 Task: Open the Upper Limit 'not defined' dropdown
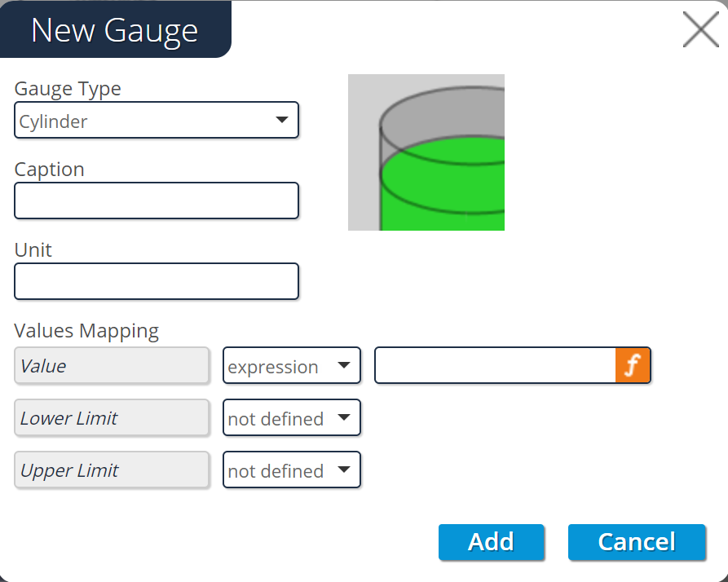[x=291, y=470]
